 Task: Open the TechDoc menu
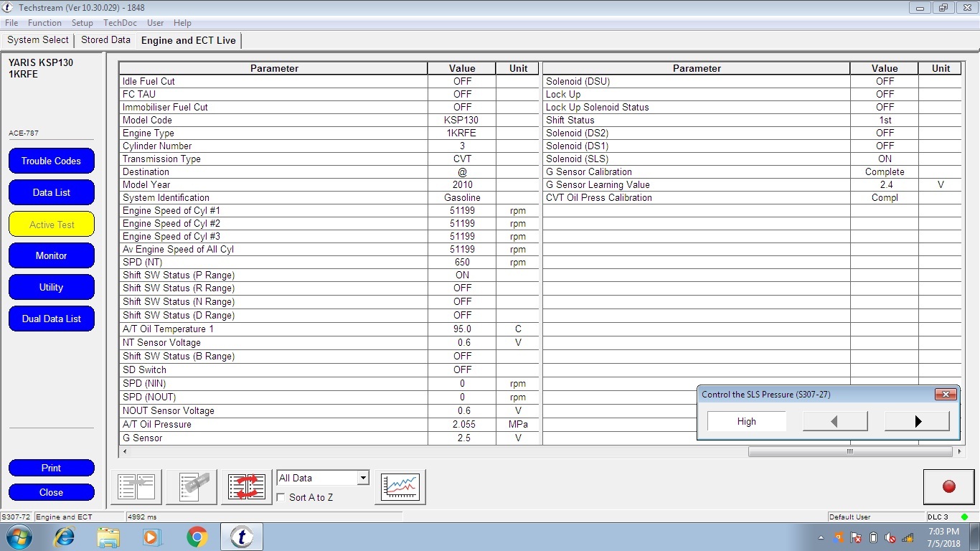[120, 23]
